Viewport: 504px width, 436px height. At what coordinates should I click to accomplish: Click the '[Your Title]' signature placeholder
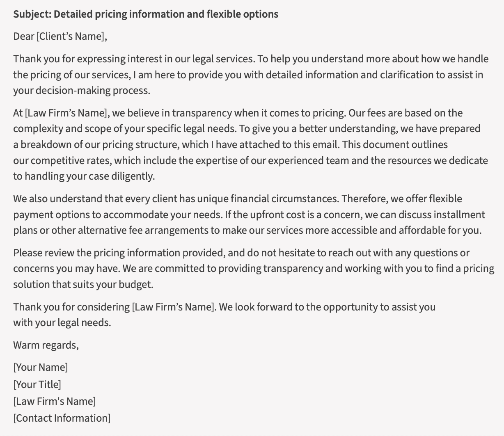[x=37, y=385]
